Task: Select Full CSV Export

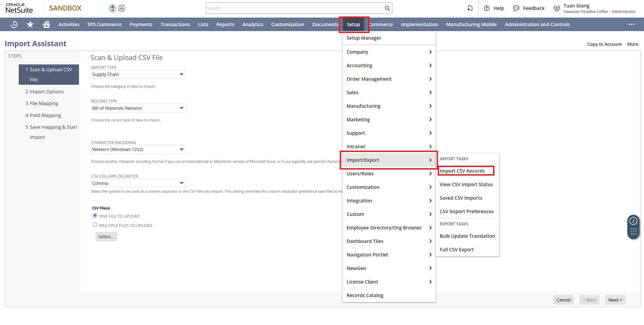Action: coord(456,250)
